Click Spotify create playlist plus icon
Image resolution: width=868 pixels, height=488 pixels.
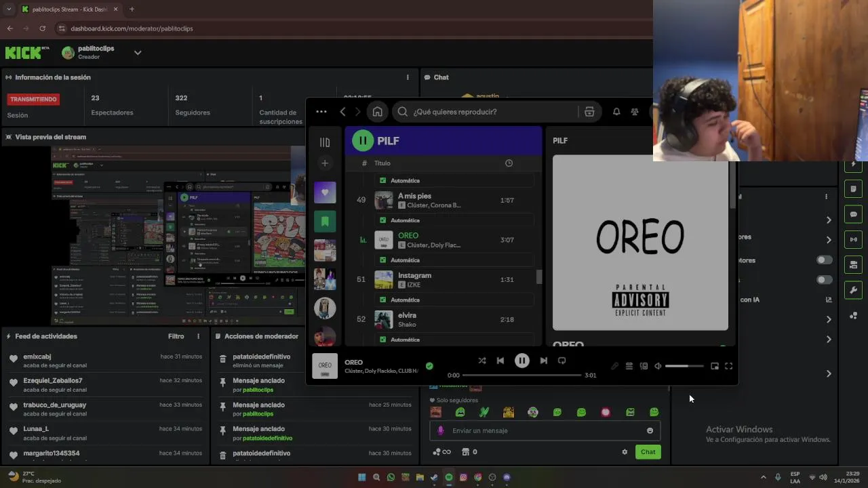pos(325,163)
